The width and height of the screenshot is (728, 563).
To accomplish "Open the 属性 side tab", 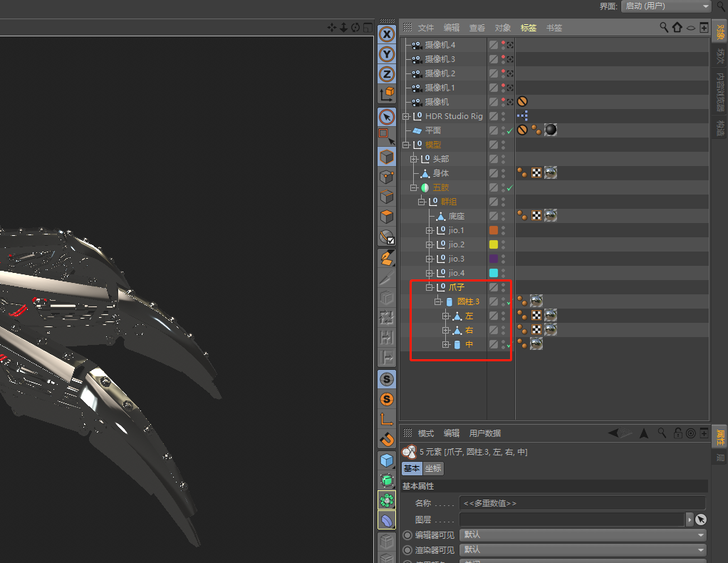I will [720, 437].
